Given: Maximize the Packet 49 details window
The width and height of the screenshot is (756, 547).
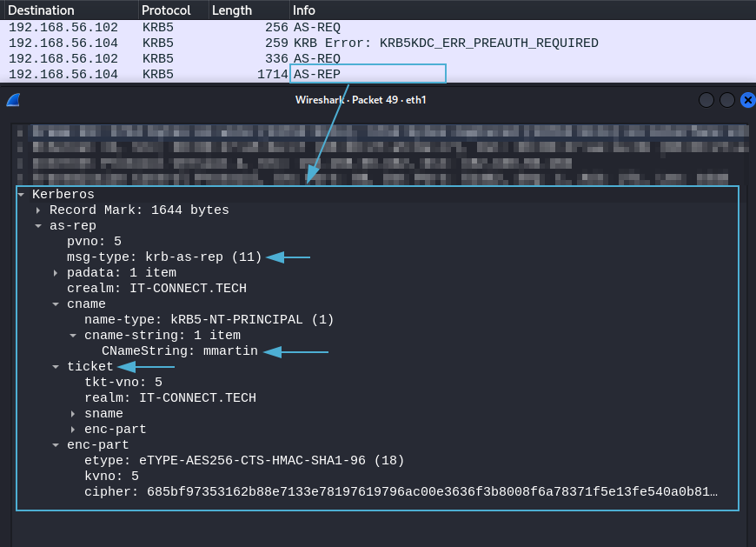Looking at the screenshot, I should 727,100.
